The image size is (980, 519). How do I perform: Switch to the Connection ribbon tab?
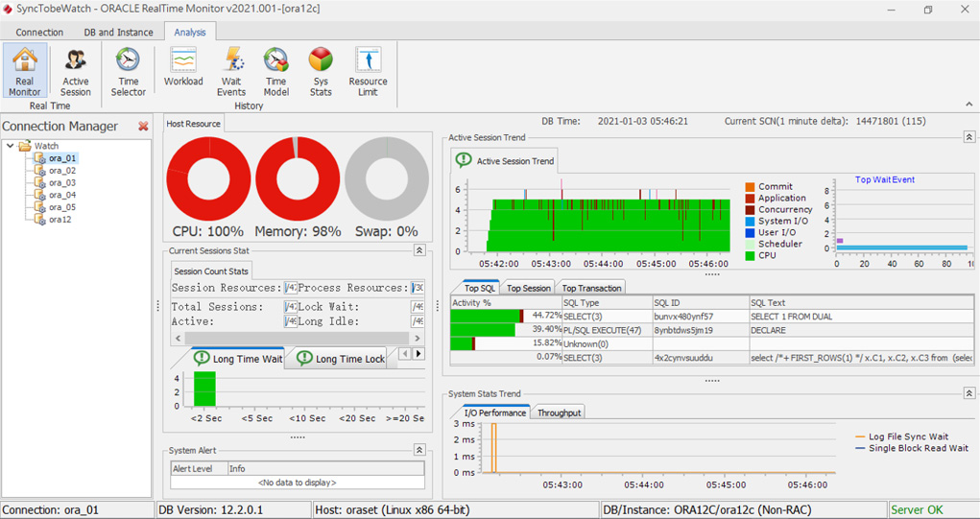39,33
